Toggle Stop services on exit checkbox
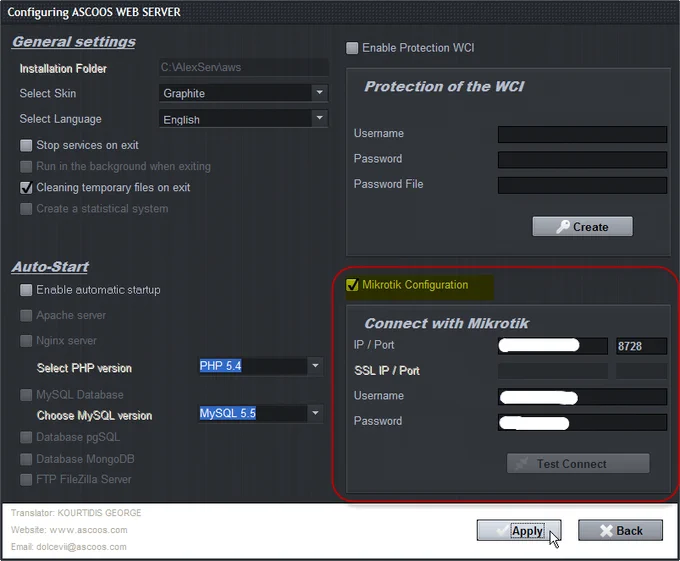 point(26,145)
